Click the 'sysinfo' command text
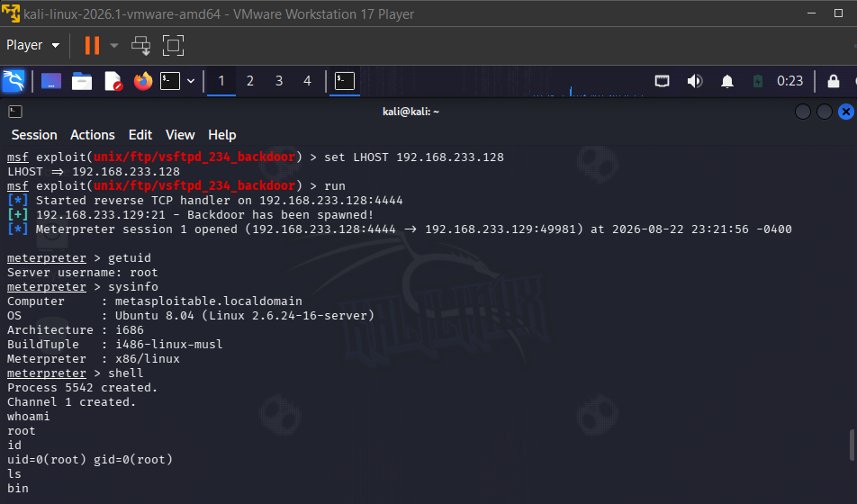The image size is (857, 504). [133, 286]
